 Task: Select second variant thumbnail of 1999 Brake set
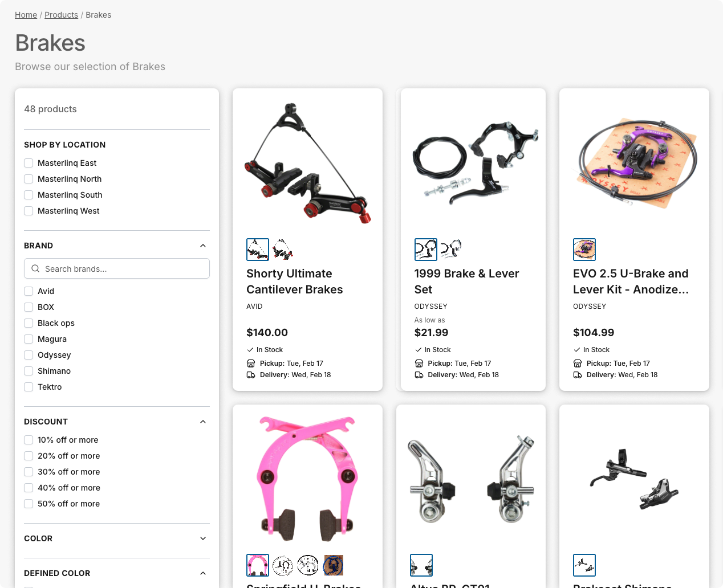click(x=450, y=250)
